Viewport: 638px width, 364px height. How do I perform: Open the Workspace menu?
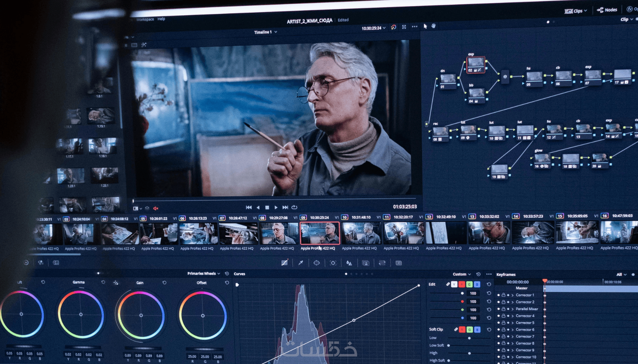[x=145, y=19]
